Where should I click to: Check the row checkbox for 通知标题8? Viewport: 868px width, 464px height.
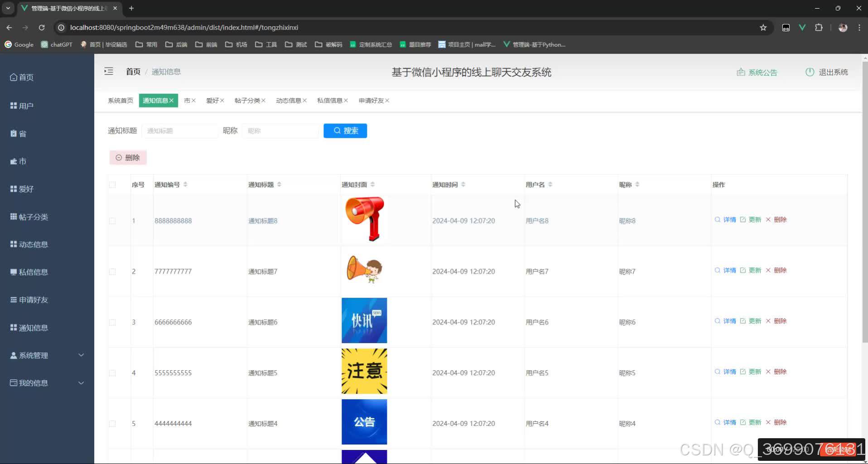click(x=112, y=221)
